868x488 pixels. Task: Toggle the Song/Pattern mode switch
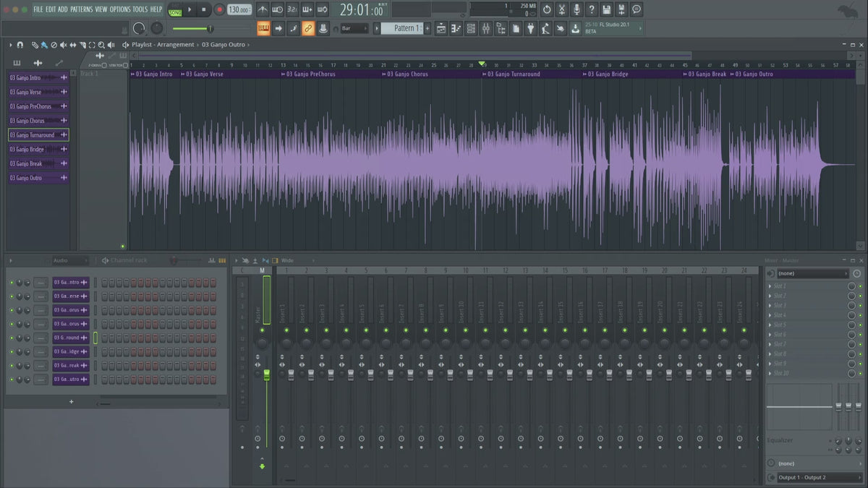pyautogui.click(x=175, y=10)
